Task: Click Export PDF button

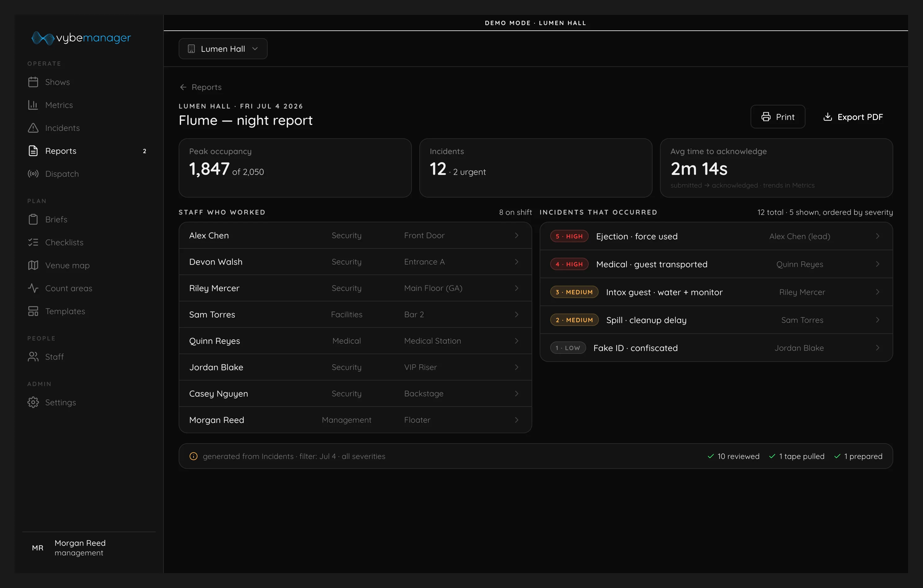Action: click(853, 117)
